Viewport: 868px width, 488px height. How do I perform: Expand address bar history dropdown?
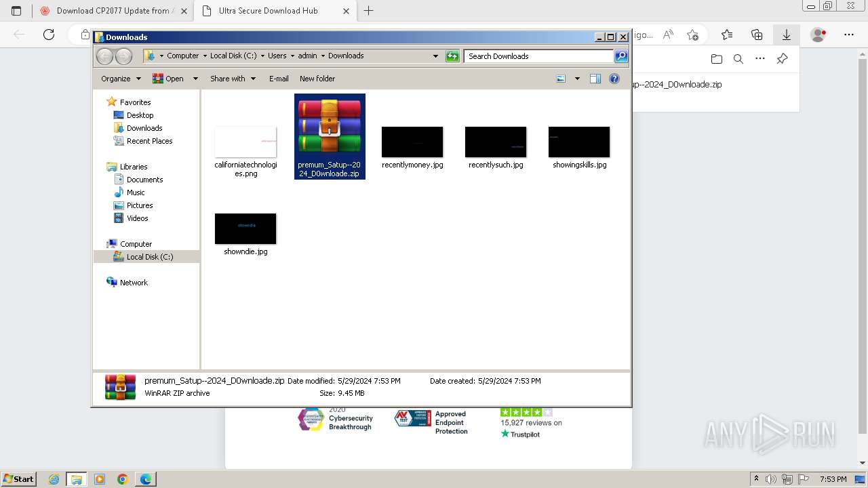point(435,56)
